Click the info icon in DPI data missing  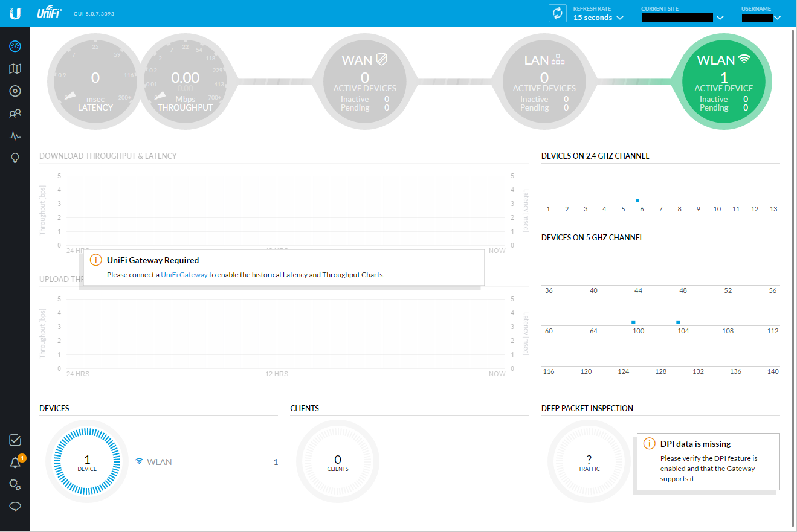[649, 443]
